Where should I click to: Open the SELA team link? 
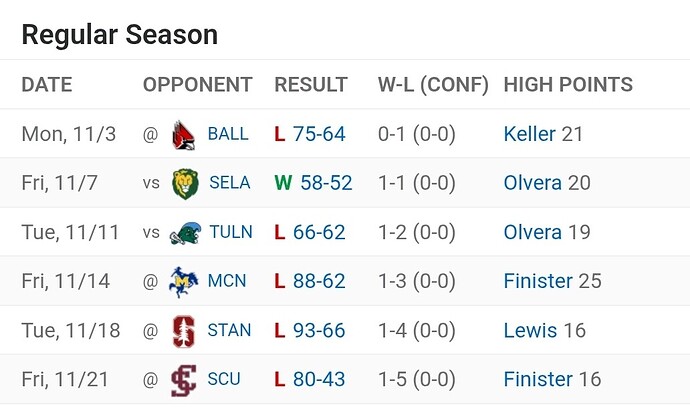pos(229,183)
